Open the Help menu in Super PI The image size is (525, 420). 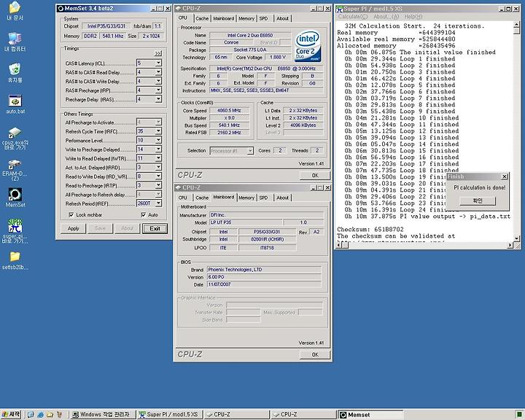(413, 17)
